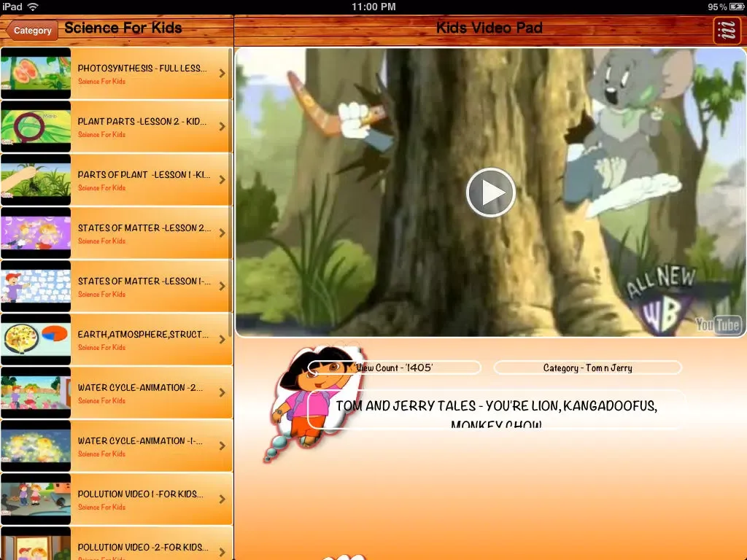Go back using the Category button
This screenshot has height=560, width=747.
(32, 30)
